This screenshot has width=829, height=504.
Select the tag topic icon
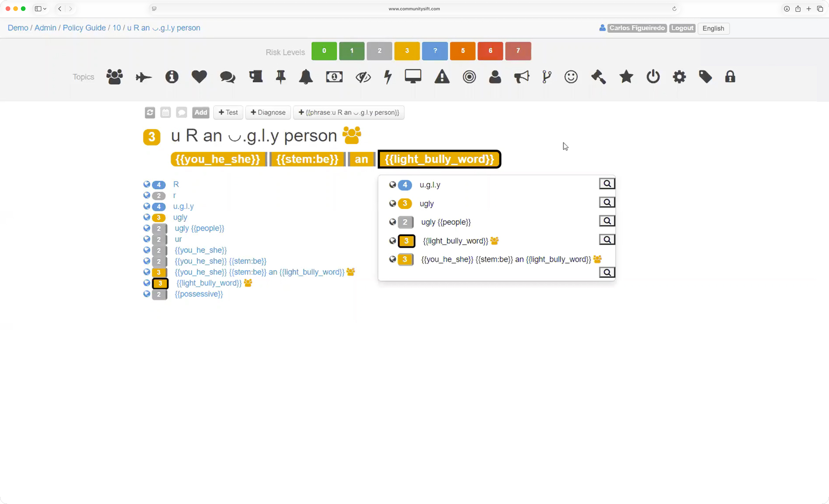click(705, 77)
